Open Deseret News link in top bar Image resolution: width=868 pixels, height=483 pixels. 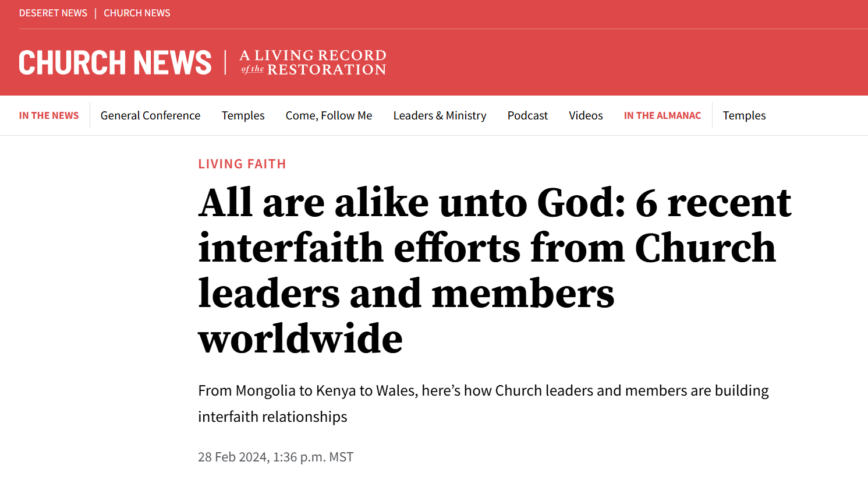click(53, 13)
